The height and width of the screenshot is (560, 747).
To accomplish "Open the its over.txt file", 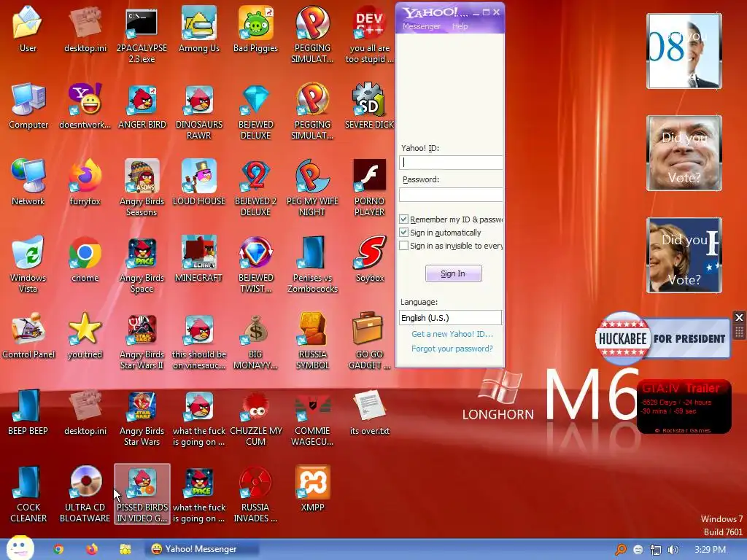I will click(x=369, y=412).
